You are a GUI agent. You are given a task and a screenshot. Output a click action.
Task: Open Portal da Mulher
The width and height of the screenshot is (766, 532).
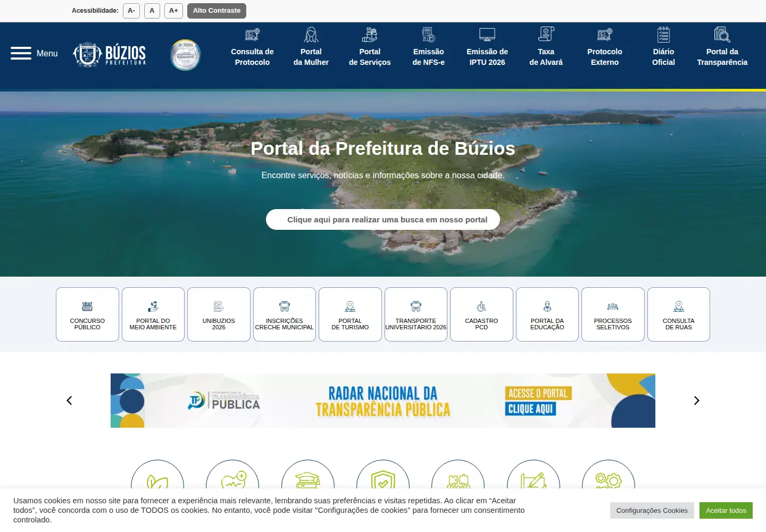311,47
